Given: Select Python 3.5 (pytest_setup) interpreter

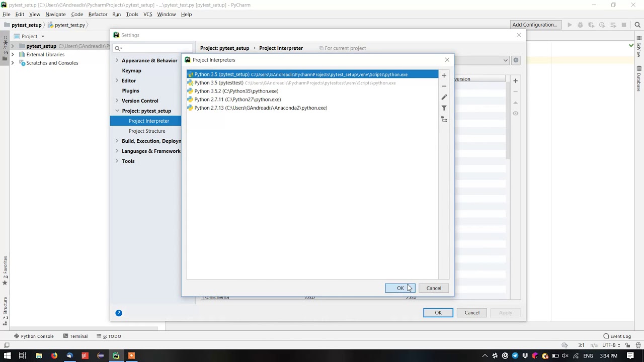Looking at the screenshot, I should pos(312,74).
